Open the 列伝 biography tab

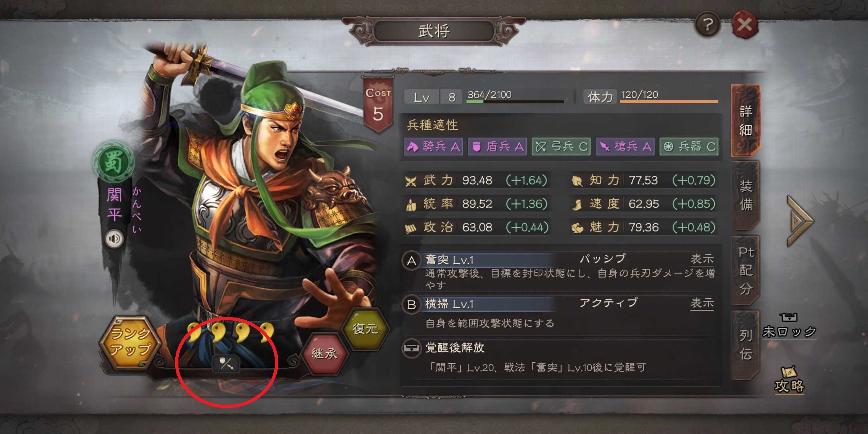pyautogui.click(x=746, y=345)
